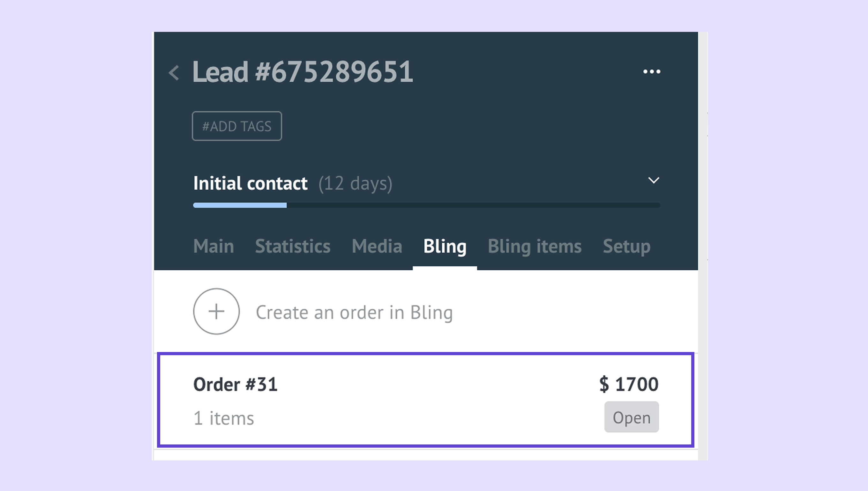Click the Initial contact stage label
The height and width of the screenshot is (491, 868).
pos(250,183)
